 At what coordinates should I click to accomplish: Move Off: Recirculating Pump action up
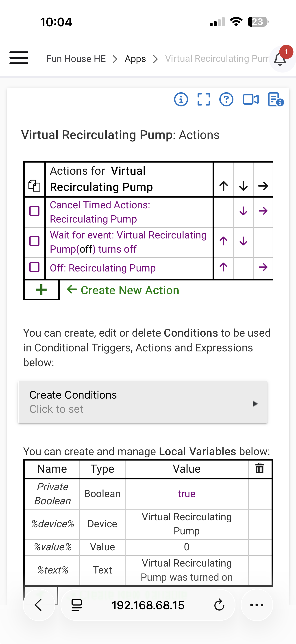(x=223, y=267)
